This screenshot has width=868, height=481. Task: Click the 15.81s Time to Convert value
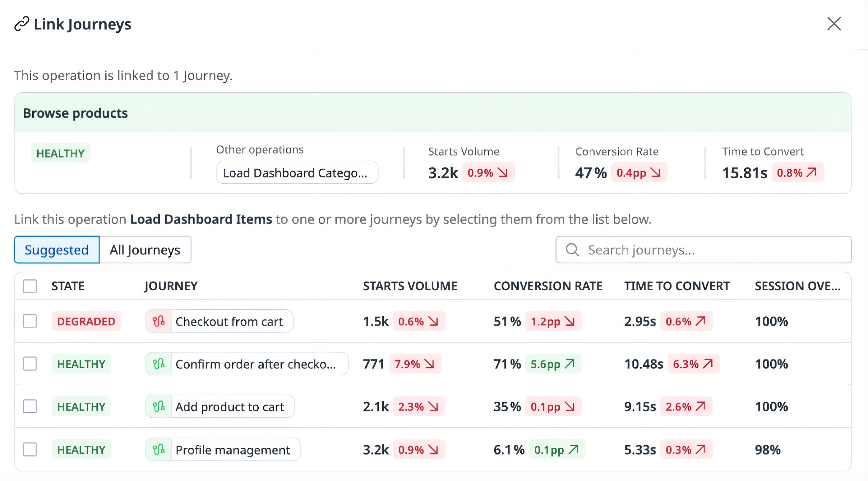pos(744,173)
